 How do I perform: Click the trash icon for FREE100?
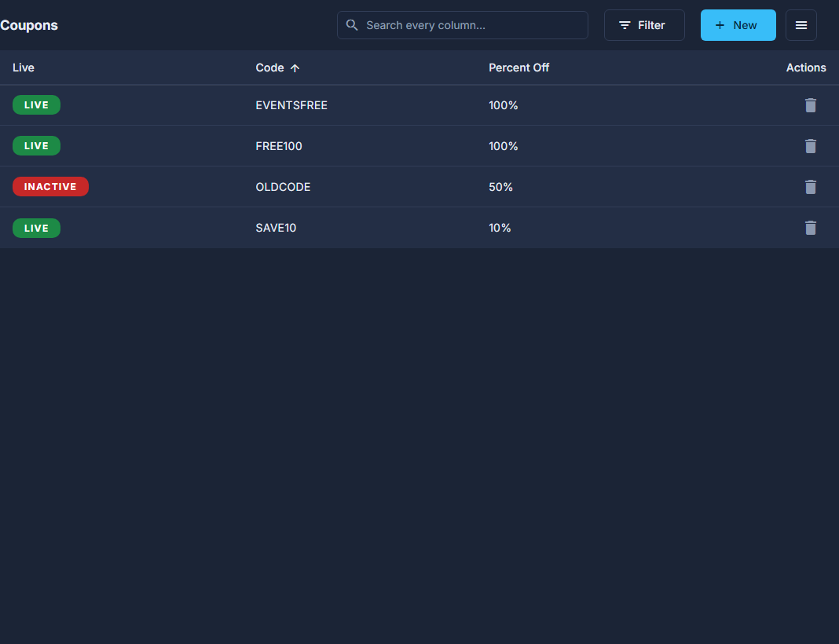coord(810,146)
